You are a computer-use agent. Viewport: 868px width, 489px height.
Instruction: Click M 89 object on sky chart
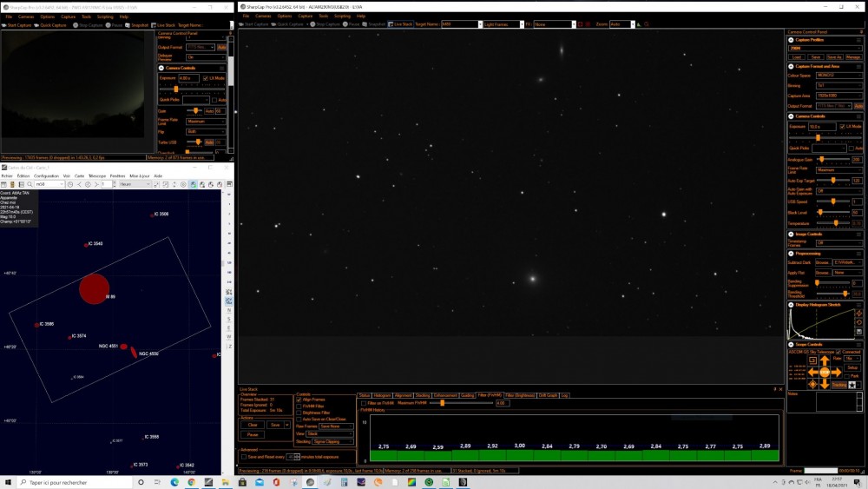[94, 288]
